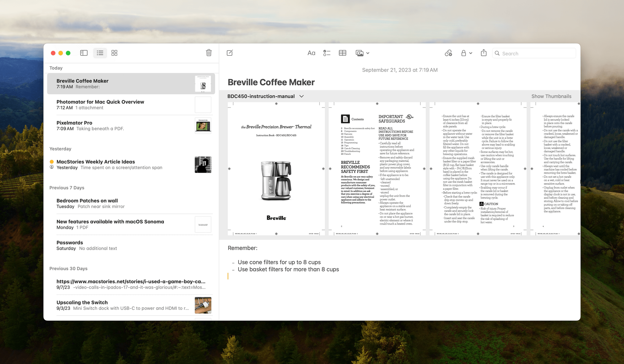Switch to gallery view
This screenshot has width=624, height=364.
(114, 53)
